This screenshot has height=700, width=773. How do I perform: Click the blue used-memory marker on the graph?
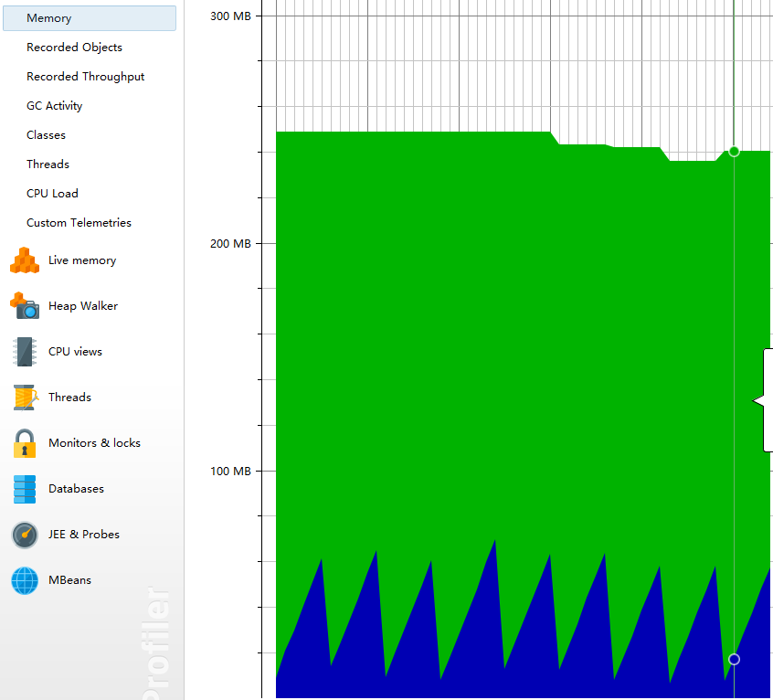[x=734, y=659]
